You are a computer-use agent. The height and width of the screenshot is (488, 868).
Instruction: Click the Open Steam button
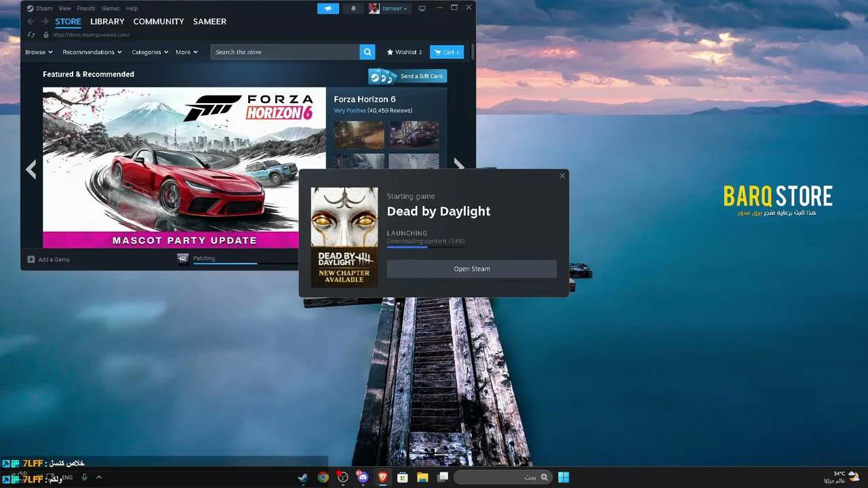coord(472,269)
